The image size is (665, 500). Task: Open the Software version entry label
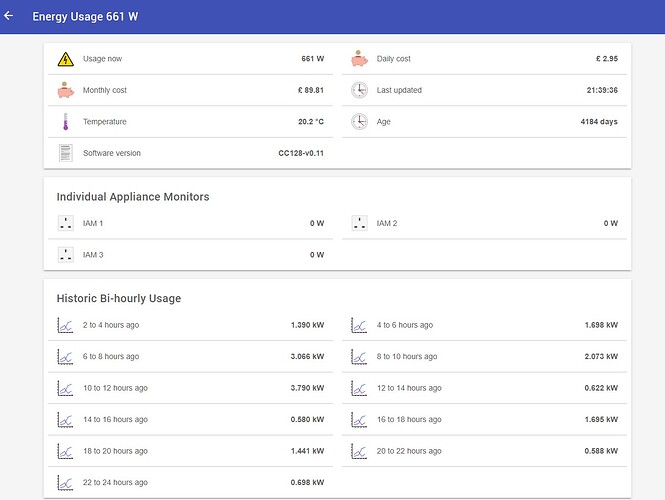point(112,153)
